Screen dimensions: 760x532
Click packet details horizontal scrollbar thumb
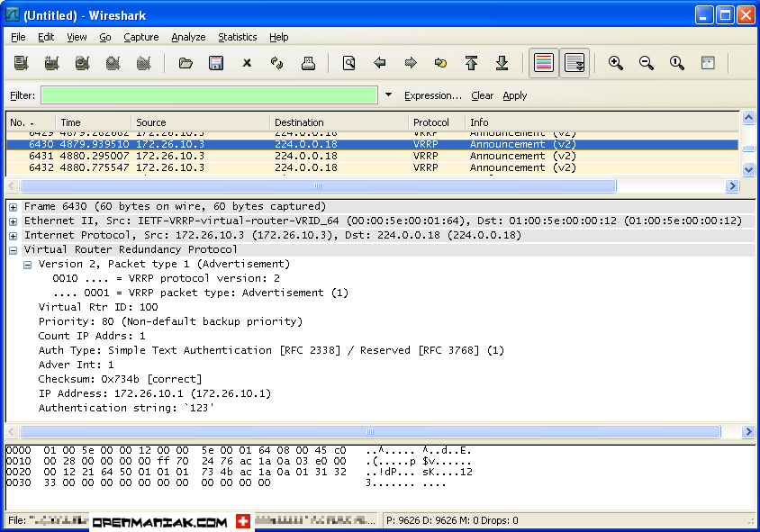point(370,432)
